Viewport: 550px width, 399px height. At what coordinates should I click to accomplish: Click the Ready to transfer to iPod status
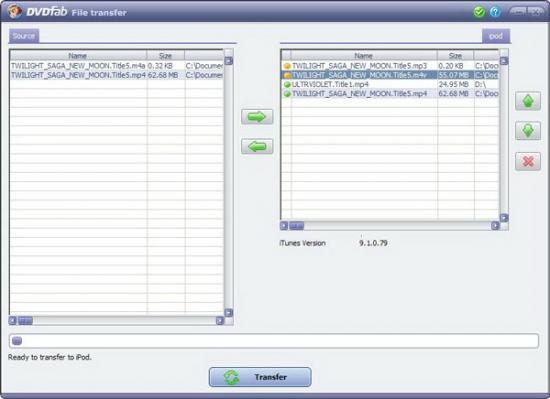(49, 357)
